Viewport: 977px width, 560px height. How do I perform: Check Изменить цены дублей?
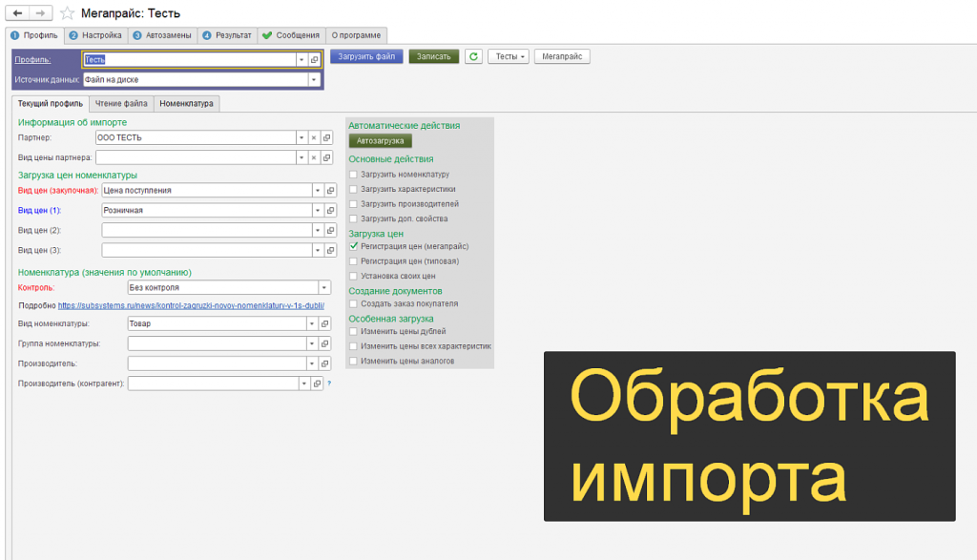coord(353,331)
